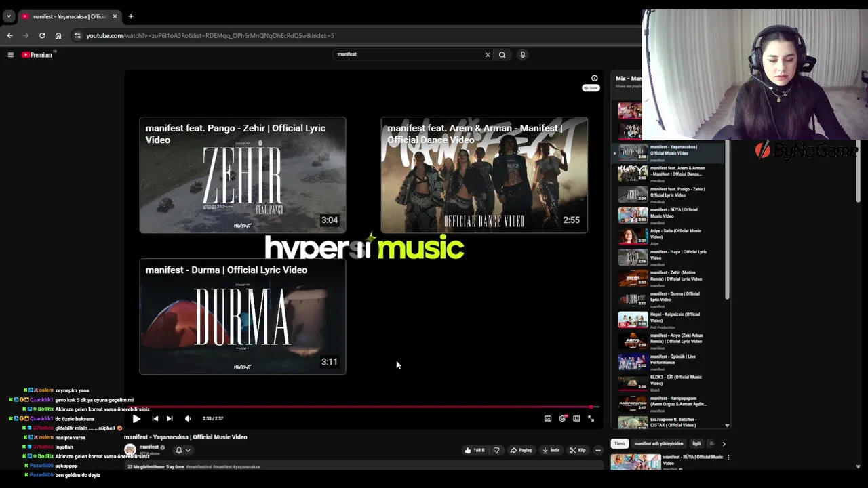Select playlist item manifest - Yaşanacaksa

(668, 152)
